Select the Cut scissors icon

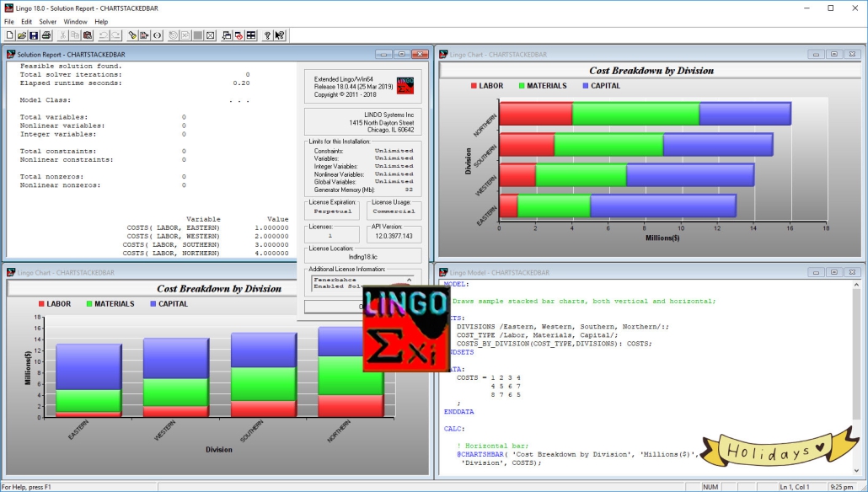point(63,35)
